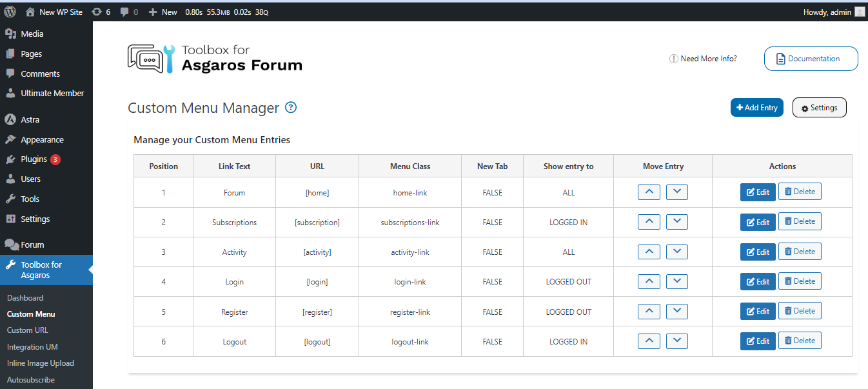Click the query monitor stats 0.80s 55.3MB

[227, 12]
